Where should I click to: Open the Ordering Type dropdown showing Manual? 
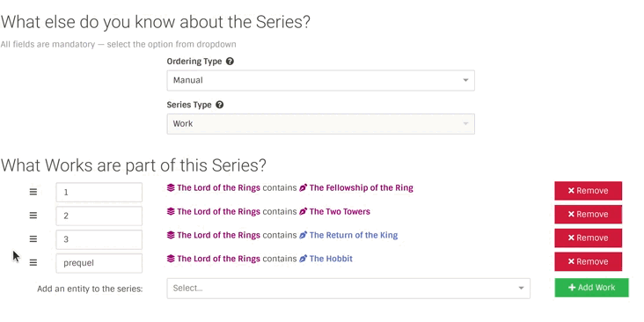coord(321,81)
